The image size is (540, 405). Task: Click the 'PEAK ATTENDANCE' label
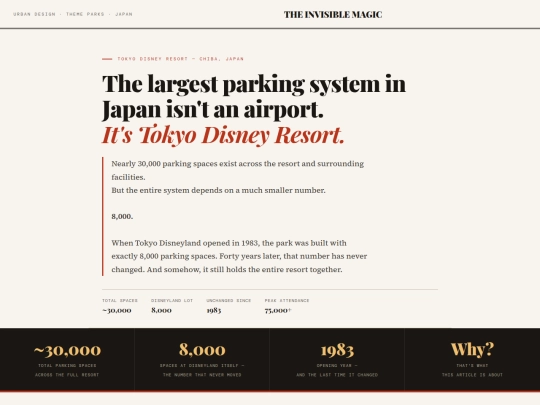(287, 300)
